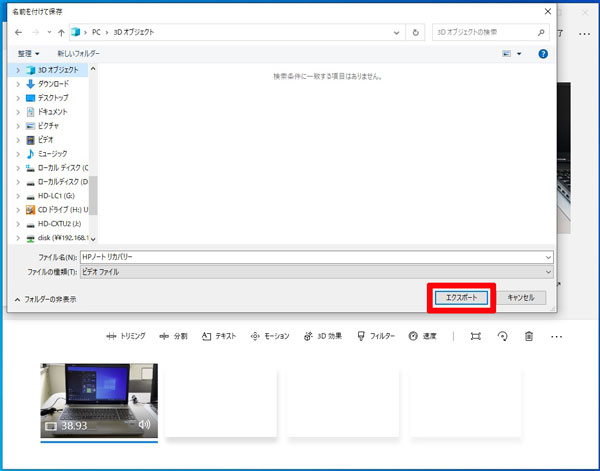Click 3D オブジェクト in address breadcrumb

pos(134,33)
